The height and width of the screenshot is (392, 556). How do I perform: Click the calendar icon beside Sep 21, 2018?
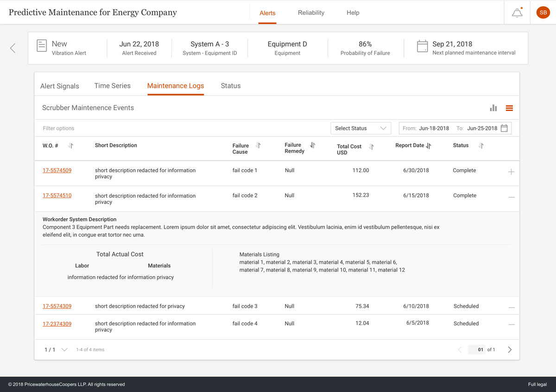point(422,46)
